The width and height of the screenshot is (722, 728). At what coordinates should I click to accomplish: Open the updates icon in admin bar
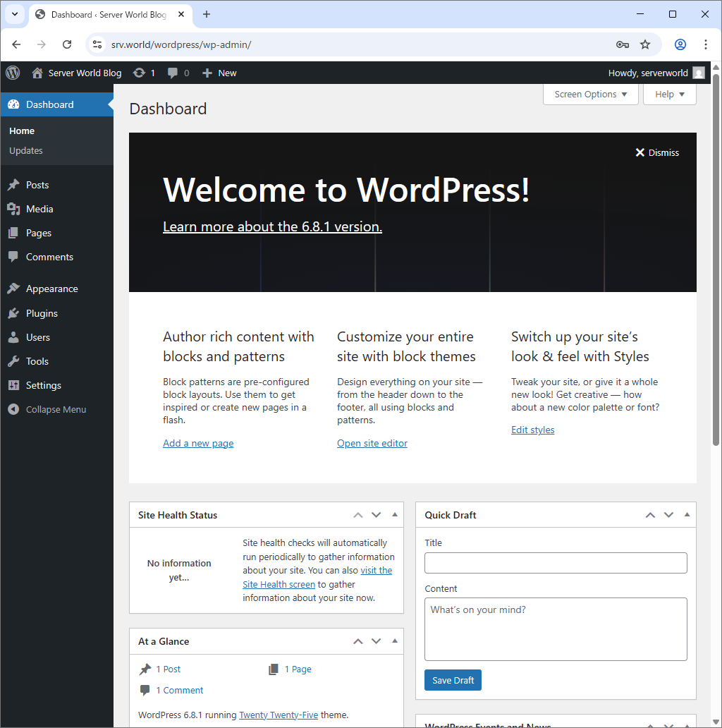pyautogui.click(x=139, y=73)
